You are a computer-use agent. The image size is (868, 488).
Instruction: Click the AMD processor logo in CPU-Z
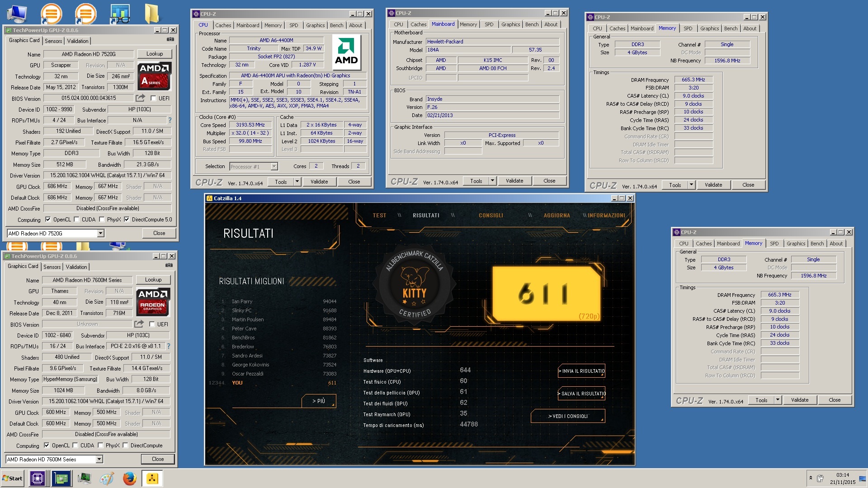[346, 53]
